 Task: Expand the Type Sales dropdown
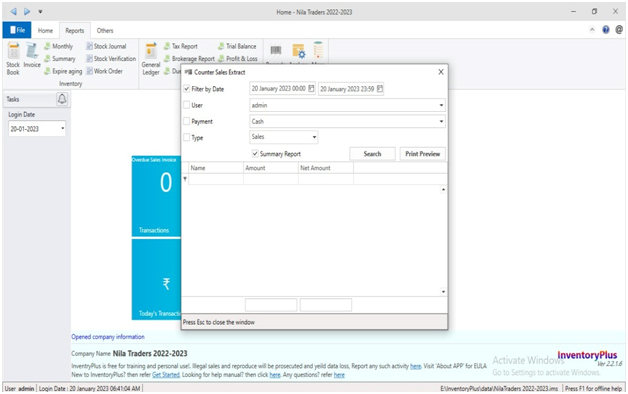pos(314,137)
